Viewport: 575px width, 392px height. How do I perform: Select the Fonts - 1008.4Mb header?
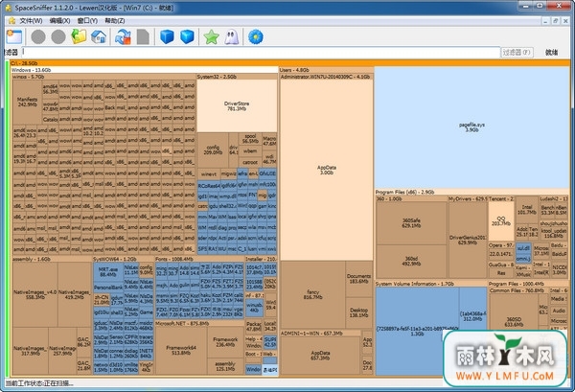[x=199, y=259]
